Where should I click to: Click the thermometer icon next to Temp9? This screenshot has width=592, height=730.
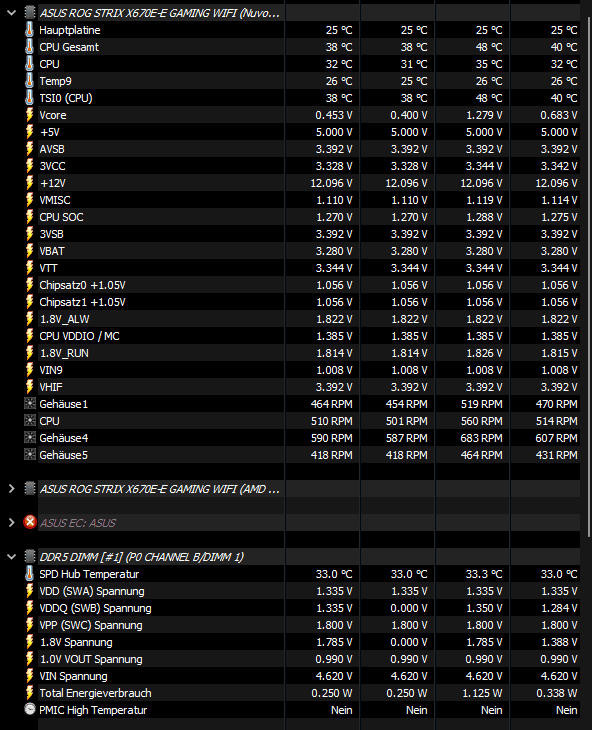point(29,81)
